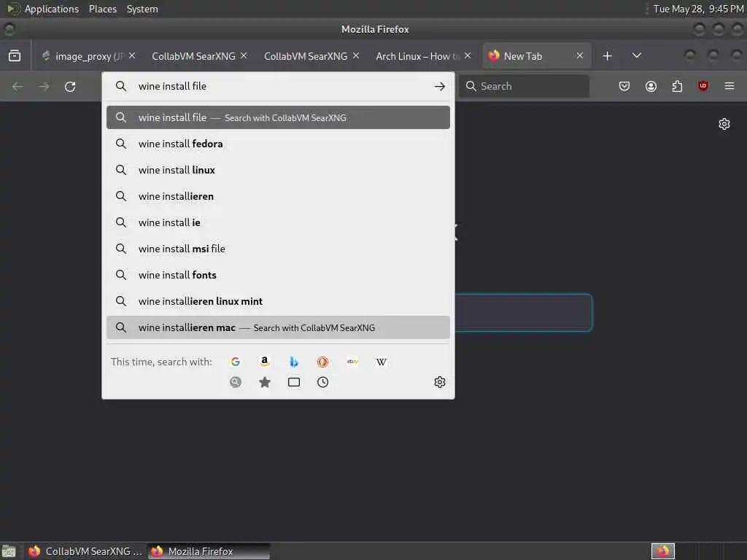The height and width of the screenshot is (560, 747).
Task: Pick suggestion 'wine installieren linux mint'
Action: tap(278, 301)
